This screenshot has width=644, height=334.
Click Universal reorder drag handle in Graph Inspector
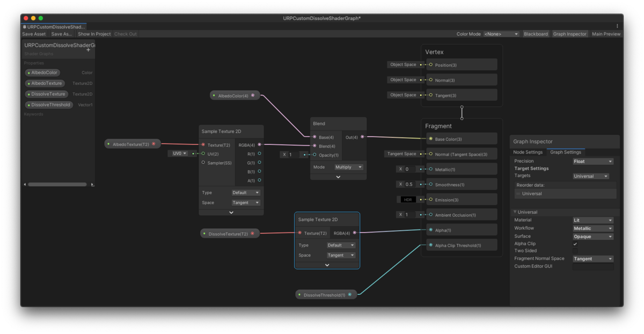[x=518, y=193]
